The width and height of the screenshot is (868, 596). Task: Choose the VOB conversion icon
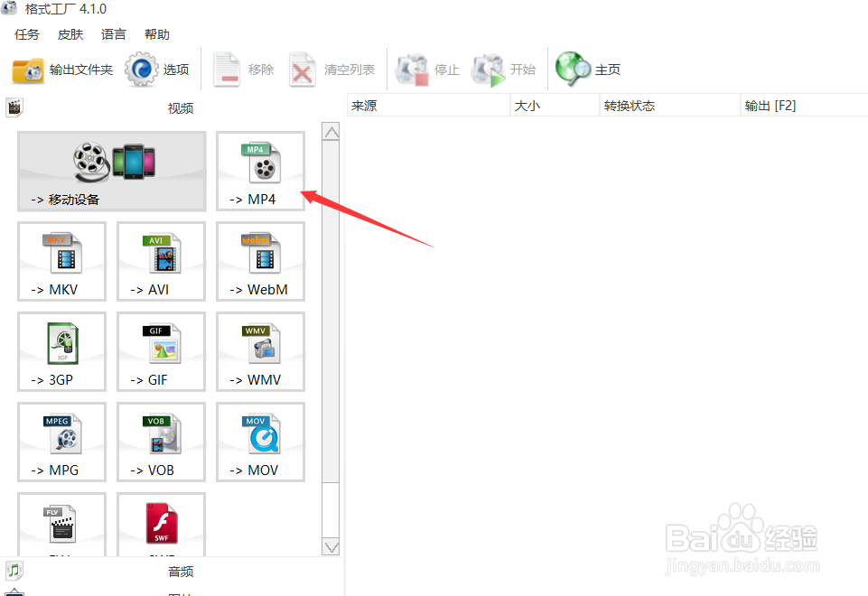161,442
